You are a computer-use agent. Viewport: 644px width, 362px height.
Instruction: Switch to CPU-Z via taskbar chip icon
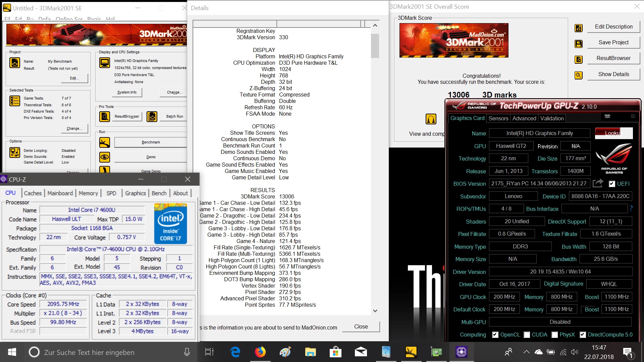coord(462,352)
